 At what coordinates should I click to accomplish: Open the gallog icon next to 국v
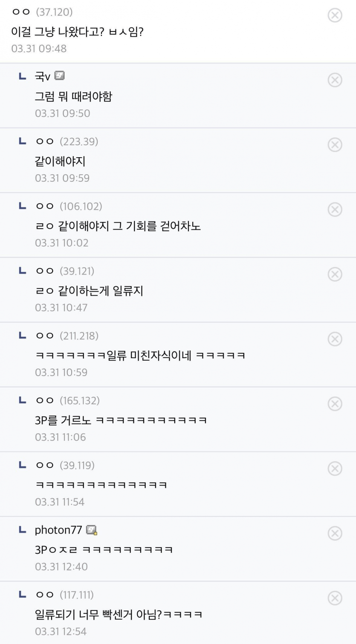click(x=60, y=76)
